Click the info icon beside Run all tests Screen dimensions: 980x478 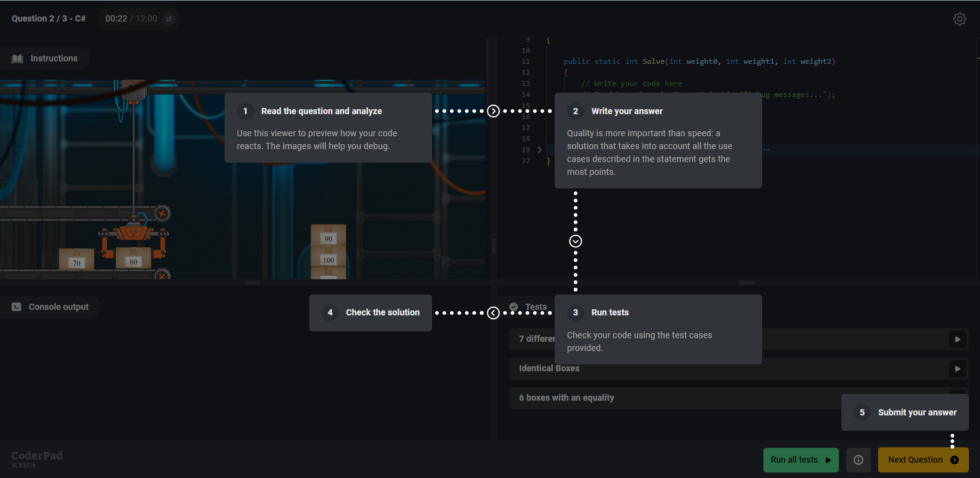(858, 460)
